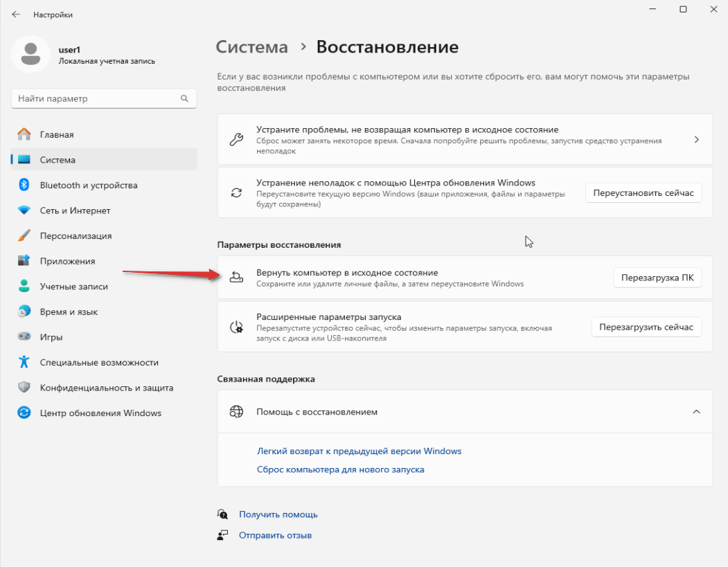Open Сеть и Интернет settings
The image size is (728, 567).
[104, 210]
